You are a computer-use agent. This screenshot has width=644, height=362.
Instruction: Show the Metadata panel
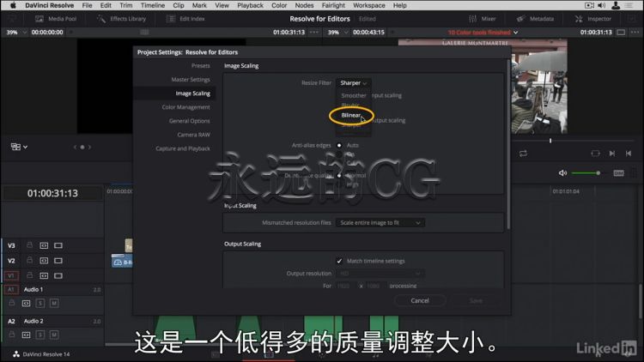coord(535,19)
